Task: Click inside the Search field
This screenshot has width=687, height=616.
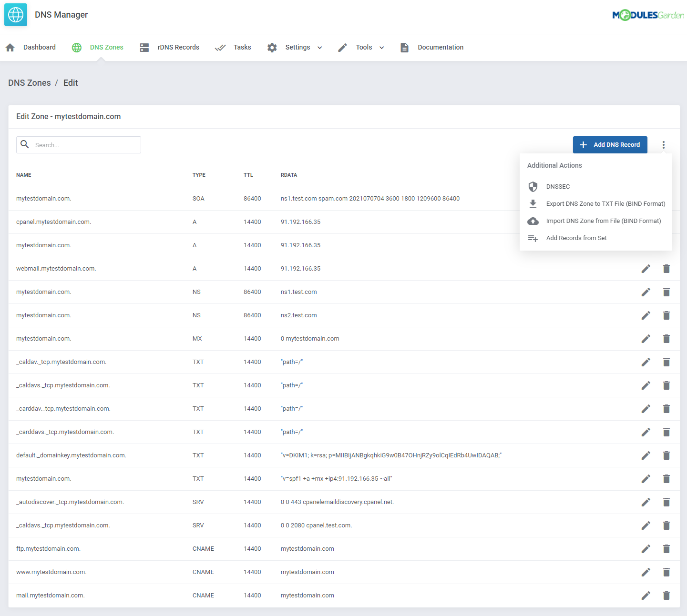Action: (79, 144)
